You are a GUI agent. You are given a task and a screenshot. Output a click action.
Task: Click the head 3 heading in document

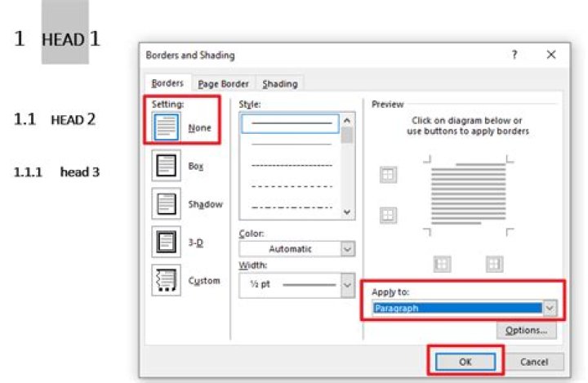click(79, 171)
